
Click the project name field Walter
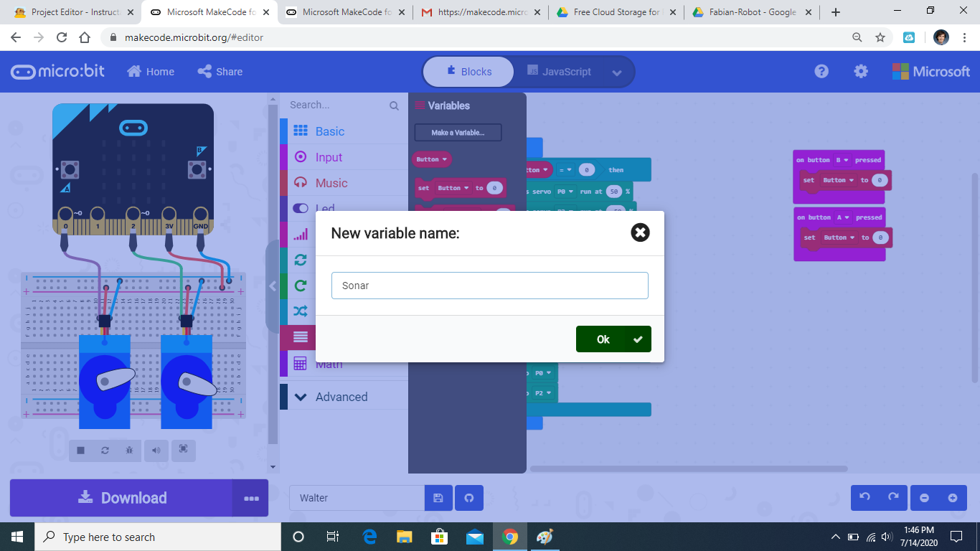click(357, 498)
